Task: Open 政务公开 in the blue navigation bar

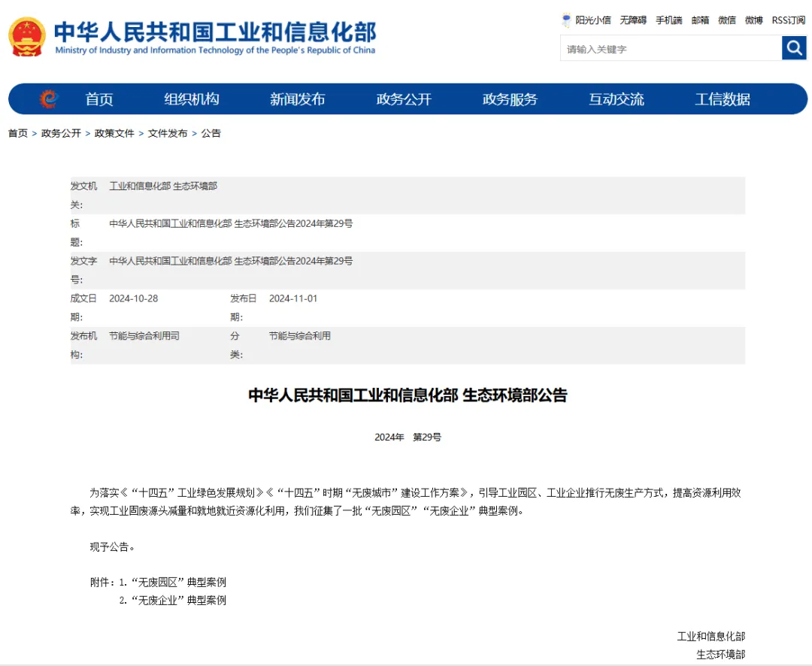Action: 404,99
